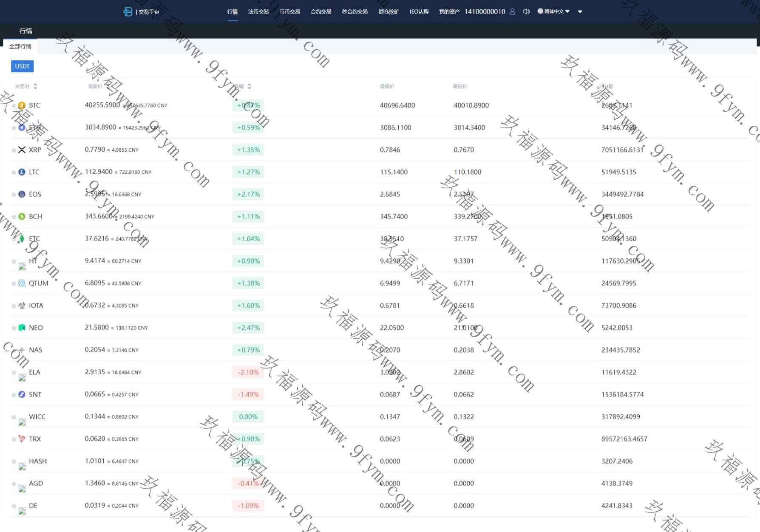Switch to the 全部行情 tab
Viewport: 760px width, 532px height.
pos(20,46)
